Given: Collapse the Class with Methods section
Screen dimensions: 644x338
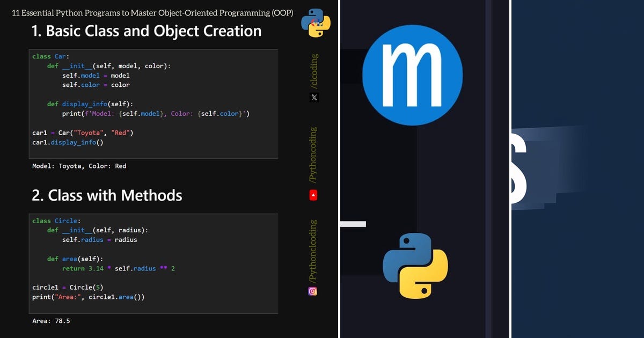Looking at the screenshot, I should [x=107, y=195].
